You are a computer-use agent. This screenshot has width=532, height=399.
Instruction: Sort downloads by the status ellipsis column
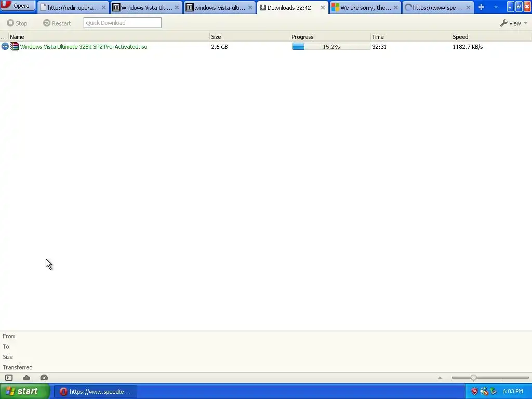4,37
